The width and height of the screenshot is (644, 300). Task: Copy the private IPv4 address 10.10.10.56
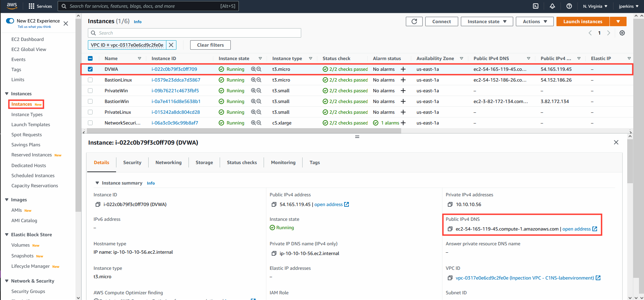(x=450, y=204)
